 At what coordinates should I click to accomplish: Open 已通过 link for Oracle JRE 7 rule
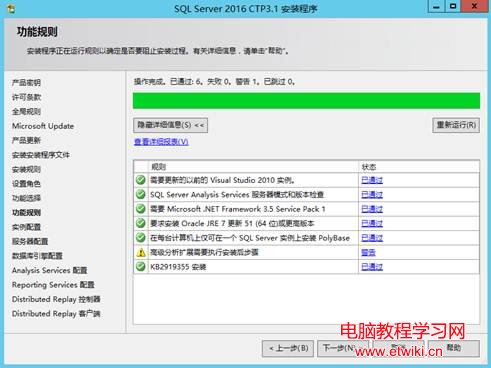[x=372, y=223]
